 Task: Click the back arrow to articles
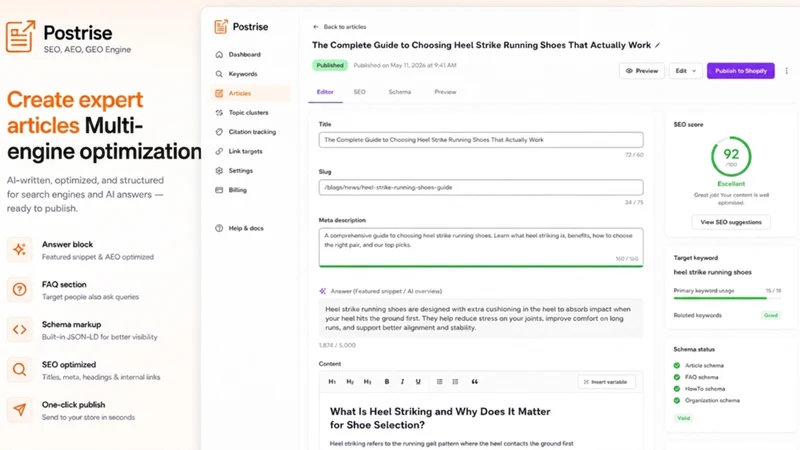pyautogui.click(x=316, y=27)
